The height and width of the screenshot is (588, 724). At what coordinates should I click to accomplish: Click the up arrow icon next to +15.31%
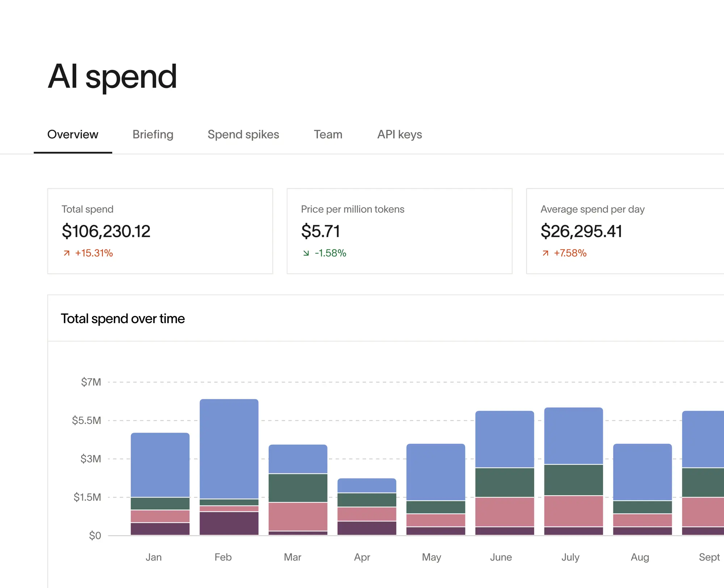(67, 253)
